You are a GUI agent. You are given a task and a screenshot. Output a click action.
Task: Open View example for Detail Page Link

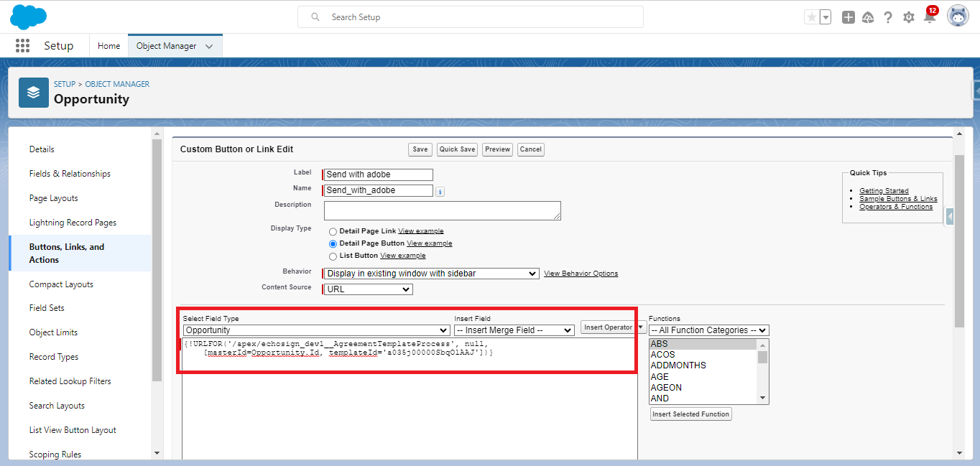[421, 231]
